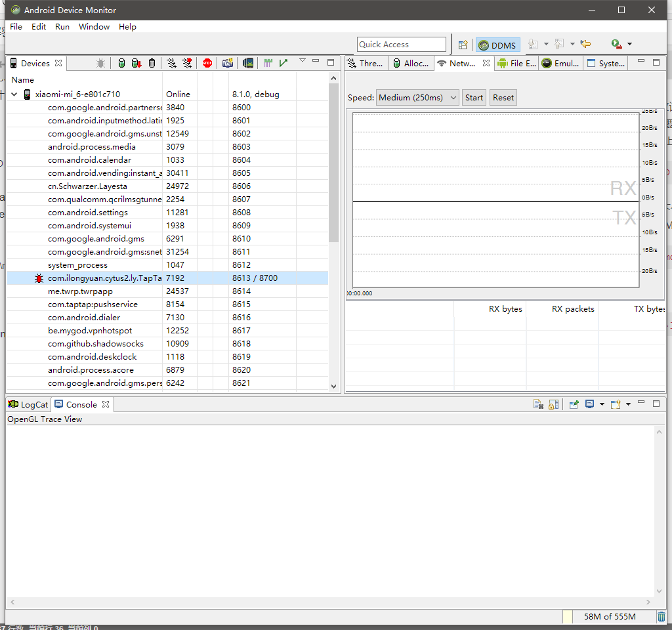This screenshot has height=630, width=672.
Task: Select com.ilongyuan.cytus2.ly.TapTa process row
Action: (x=167, y=278)
